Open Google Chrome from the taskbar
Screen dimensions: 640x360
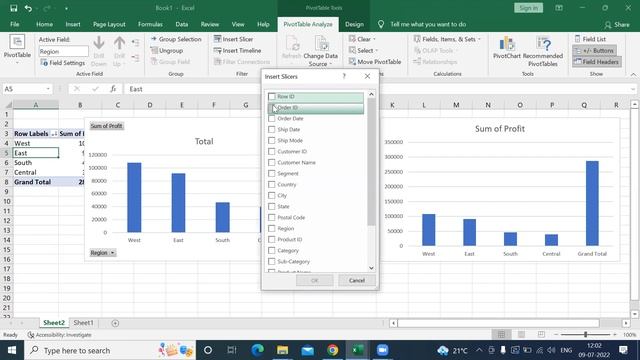point(333,350)
